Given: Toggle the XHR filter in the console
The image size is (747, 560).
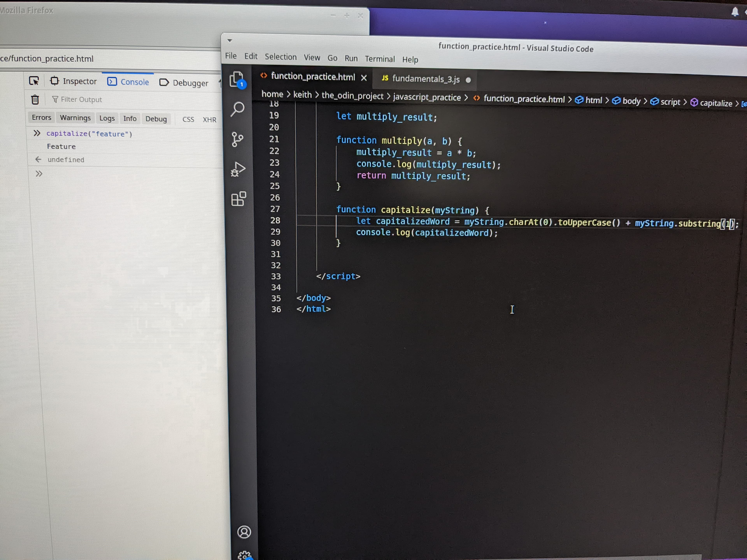Looking at the screenshot, I should tap(209, 120).
